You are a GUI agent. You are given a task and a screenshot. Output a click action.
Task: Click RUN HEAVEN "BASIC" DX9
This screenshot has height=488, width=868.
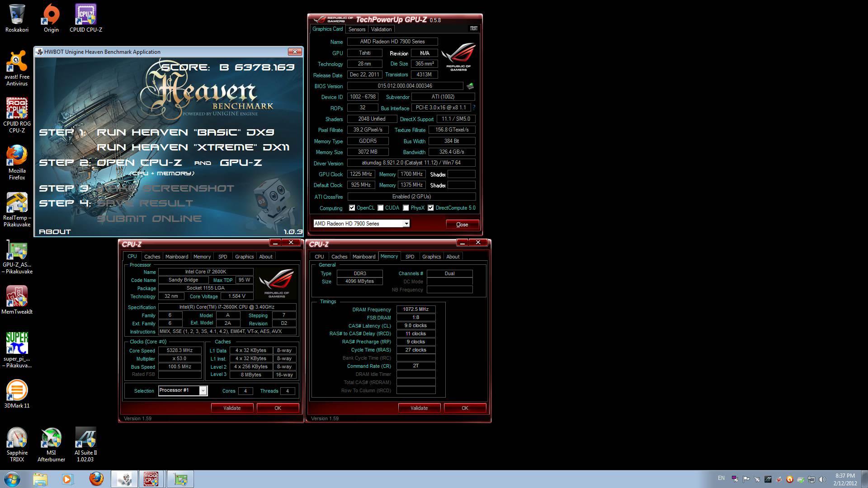(x=185, y=132)
